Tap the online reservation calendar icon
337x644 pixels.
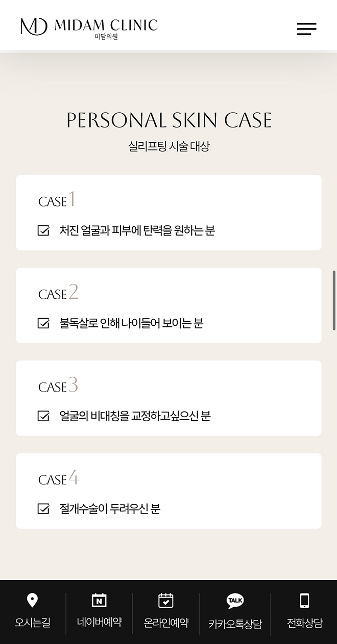(x=166, y=601)
